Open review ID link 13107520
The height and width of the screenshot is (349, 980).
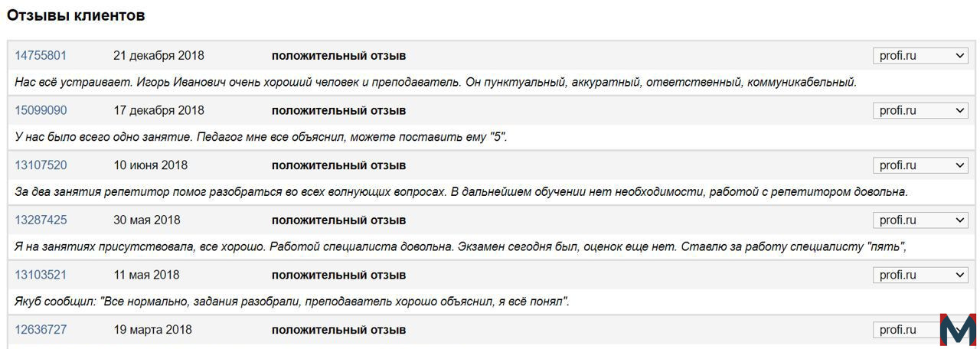[41, 165]
